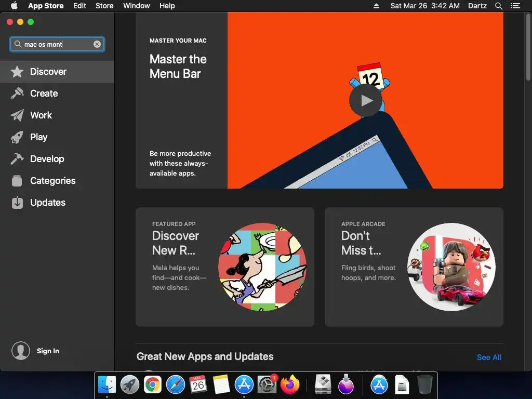Open the Create section paintbrush icon
Screen dimensions: 532x399
[17, 94]
